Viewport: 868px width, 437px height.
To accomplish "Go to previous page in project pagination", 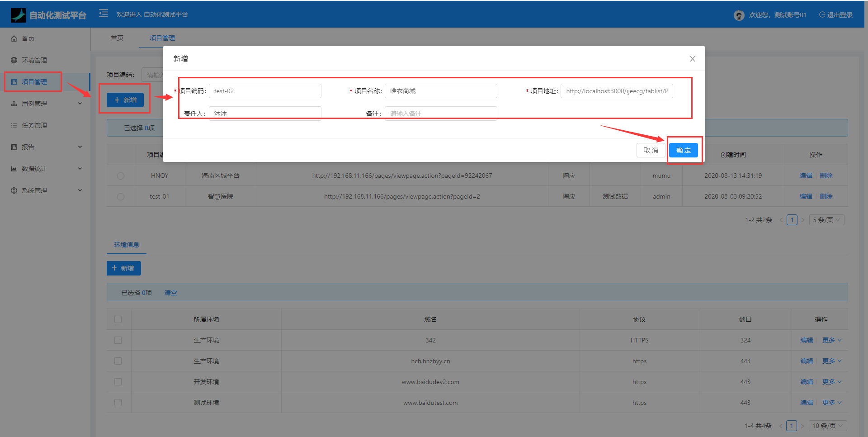I will [781, 220].
